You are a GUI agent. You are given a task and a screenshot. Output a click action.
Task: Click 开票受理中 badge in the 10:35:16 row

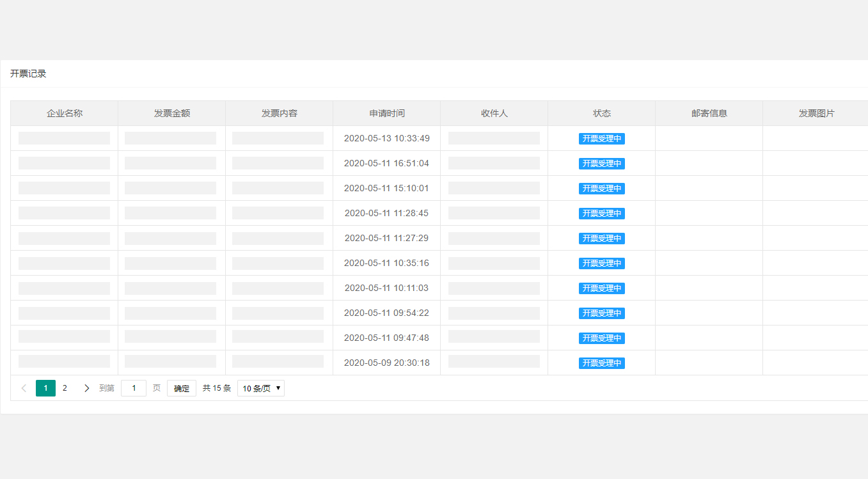[x=602, y=263]
